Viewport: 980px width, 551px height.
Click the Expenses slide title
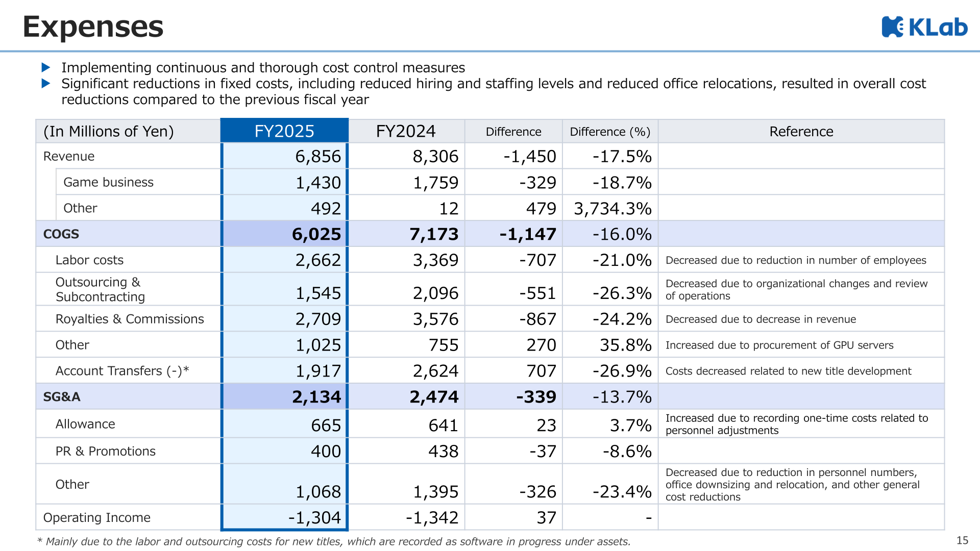pos(93,27)
